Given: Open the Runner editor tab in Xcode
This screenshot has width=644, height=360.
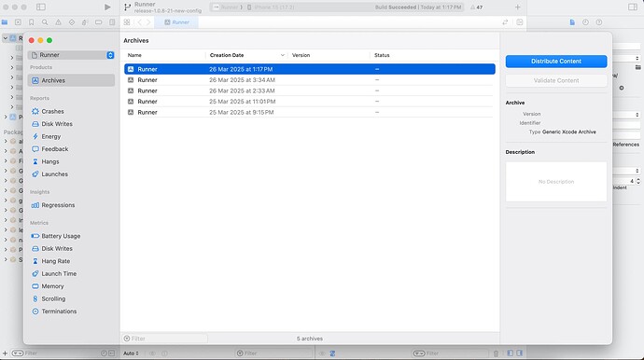Looking at the screenshot, I should click(x=176, y=22).
